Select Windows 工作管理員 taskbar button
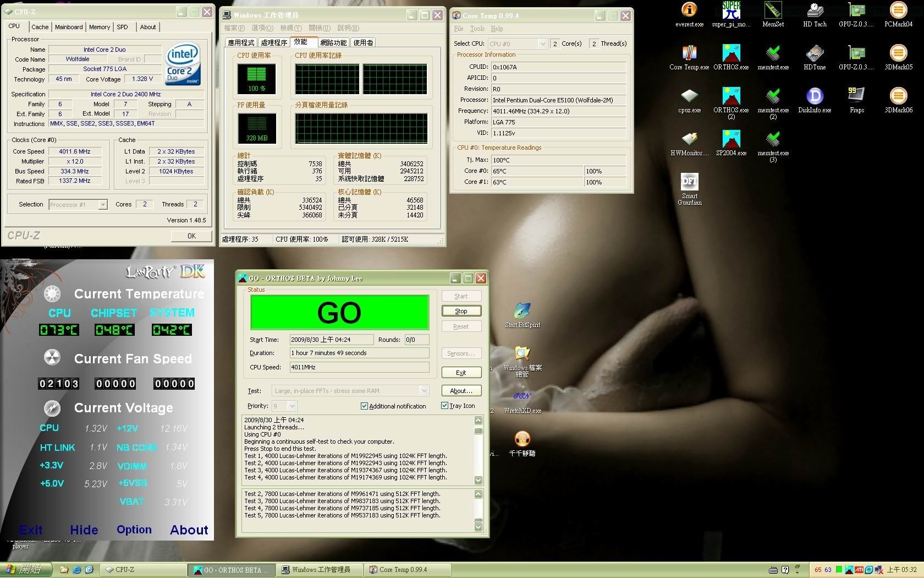924x578 pixels. click(x=320, y=570)
